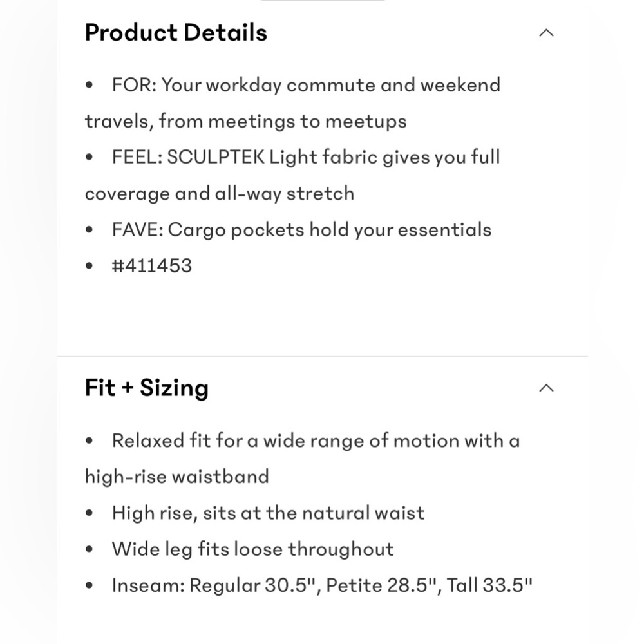
Task: Click 'travels, from meetings to meetups' text
Action: (x=245, y=122)
